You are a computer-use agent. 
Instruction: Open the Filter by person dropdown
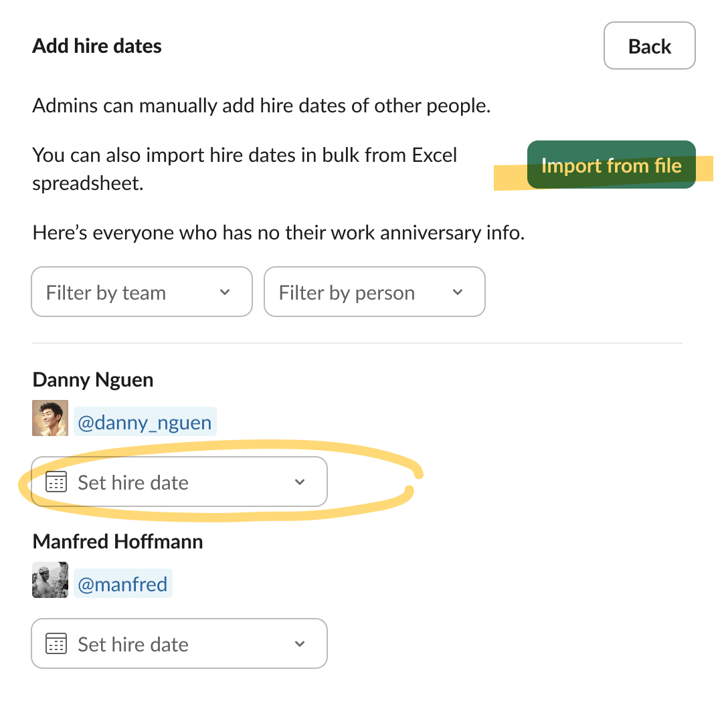pyautogui.click(x=373, y=292)
